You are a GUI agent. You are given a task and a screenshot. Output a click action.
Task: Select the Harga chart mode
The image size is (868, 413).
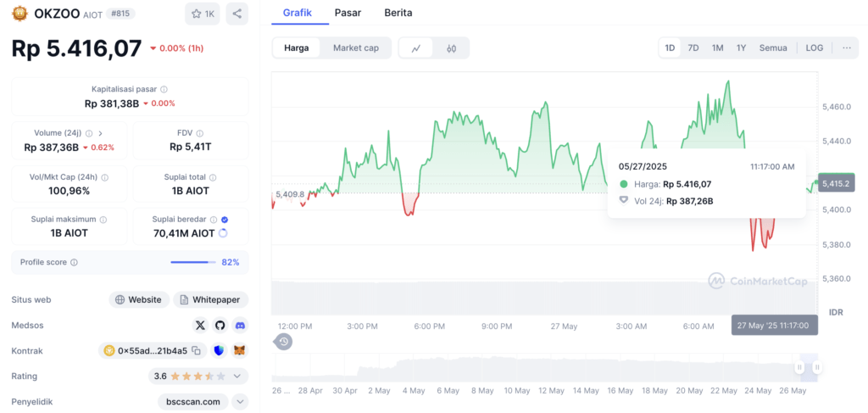coord(297,47)
